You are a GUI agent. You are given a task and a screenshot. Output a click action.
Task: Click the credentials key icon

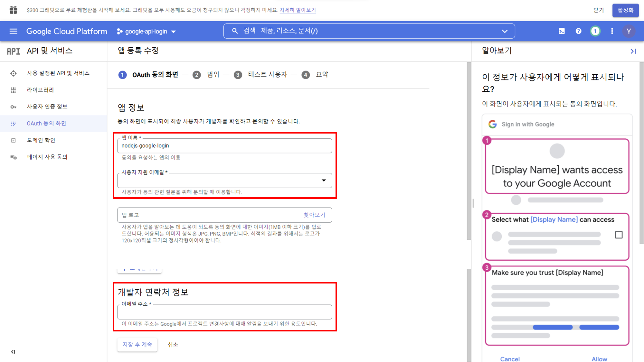[13, 107]
